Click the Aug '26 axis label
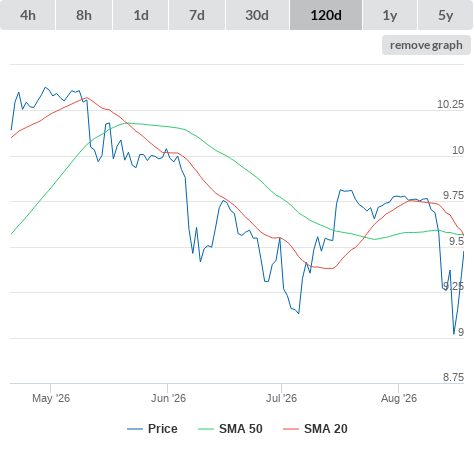 point(399,398)
